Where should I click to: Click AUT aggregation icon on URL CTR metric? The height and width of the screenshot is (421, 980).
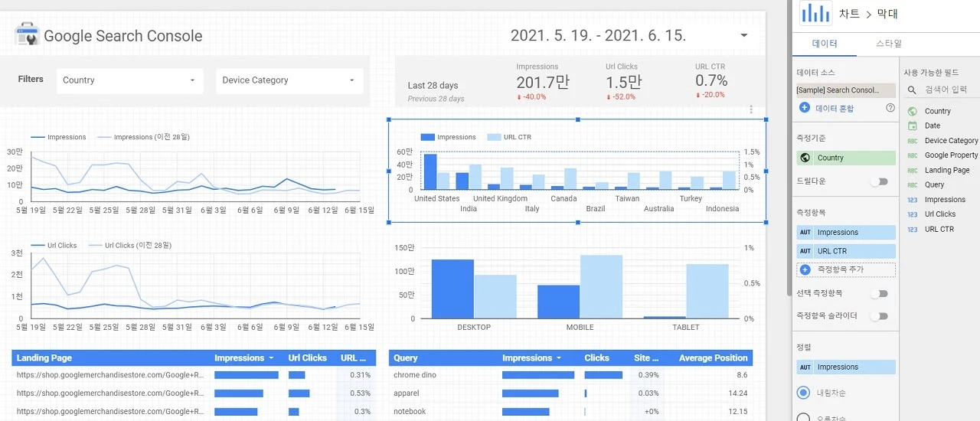coord(805,251)
